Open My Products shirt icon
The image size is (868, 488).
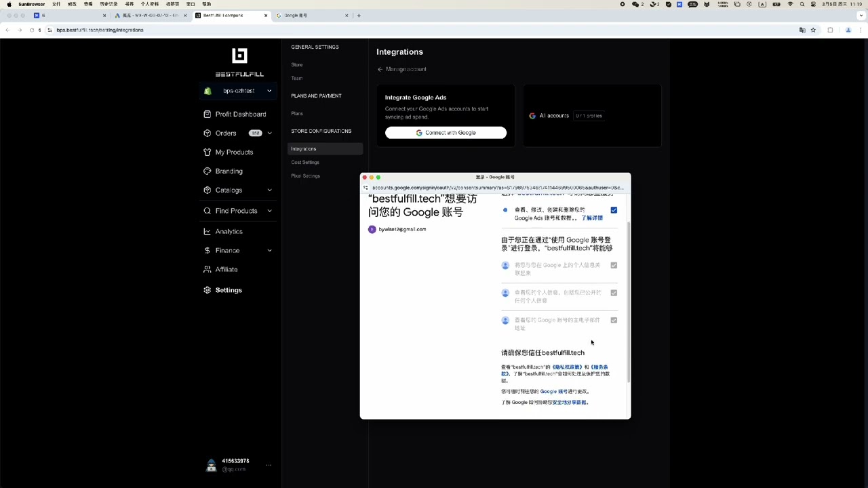pos(208,152)
